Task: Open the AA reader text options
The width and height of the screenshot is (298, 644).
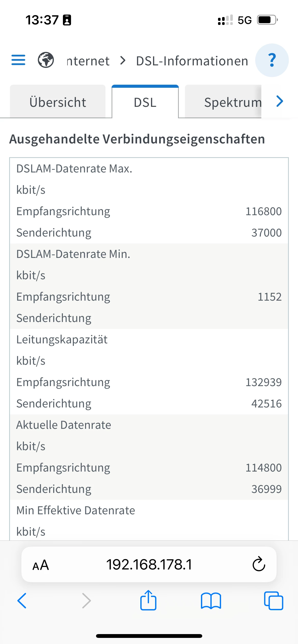Action: [40, 565]
